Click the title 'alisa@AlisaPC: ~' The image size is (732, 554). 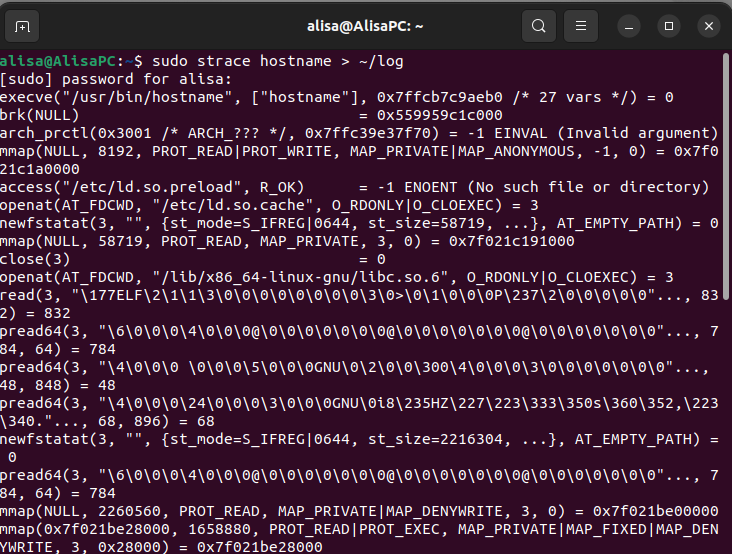tap(365, 26)
